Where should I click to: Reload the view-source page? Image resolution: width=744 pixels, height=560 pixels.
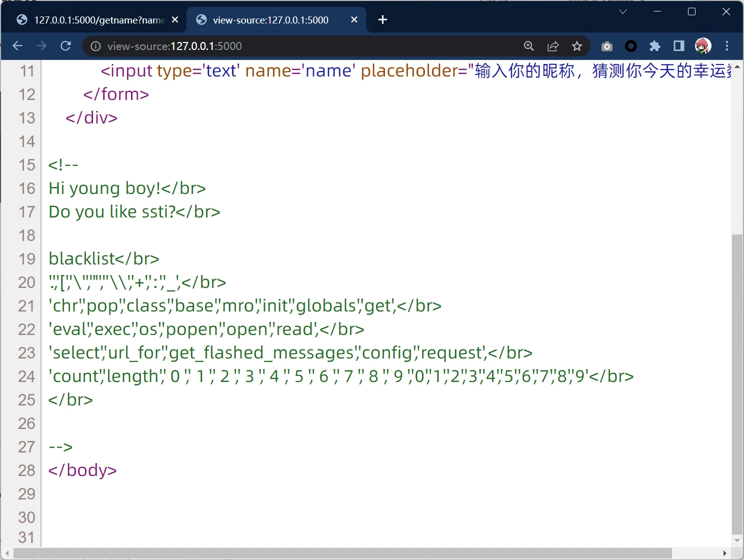tap(65, 46)
